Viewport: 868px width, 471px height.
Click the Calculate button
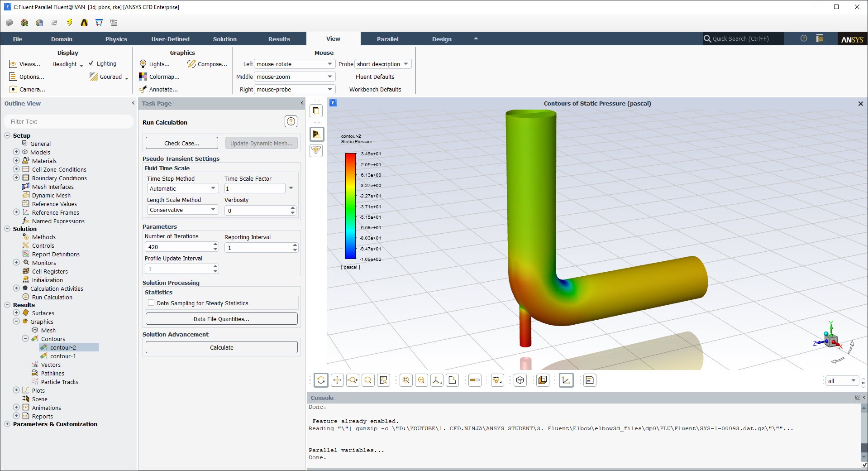pyautogui.click(x=222, y=347)
